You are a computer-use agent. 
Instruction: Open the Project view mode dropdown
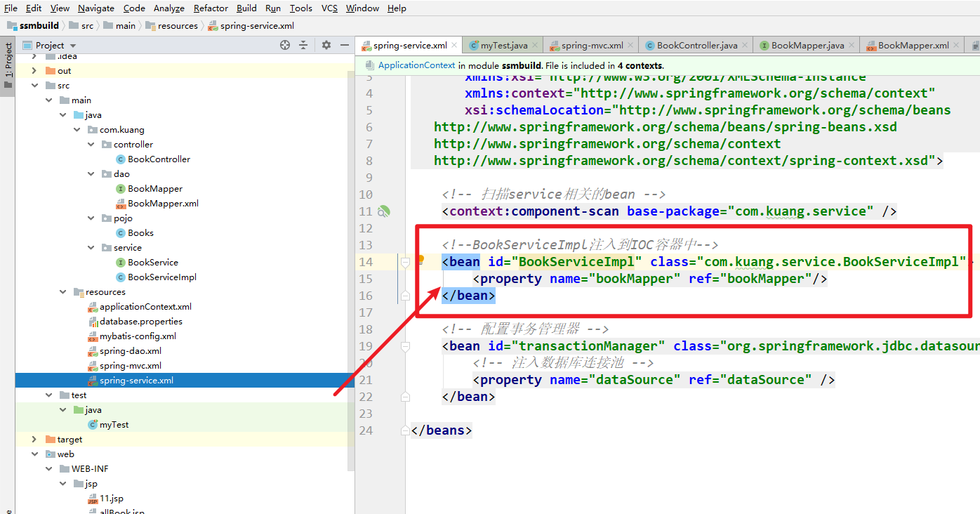pyautogui.click(x=72, y=45)
